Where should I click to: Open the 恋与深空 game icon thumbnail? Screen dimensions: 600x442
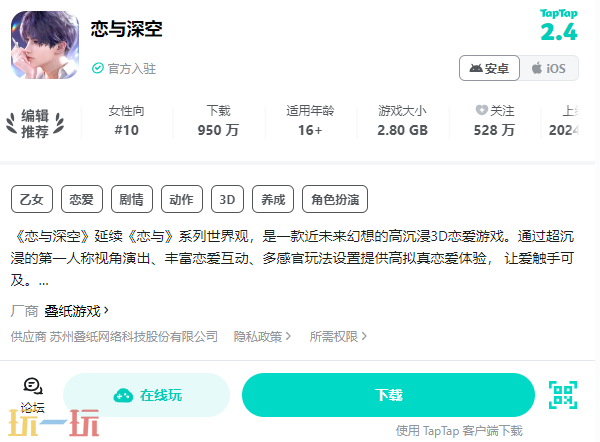tap(45, 45)
